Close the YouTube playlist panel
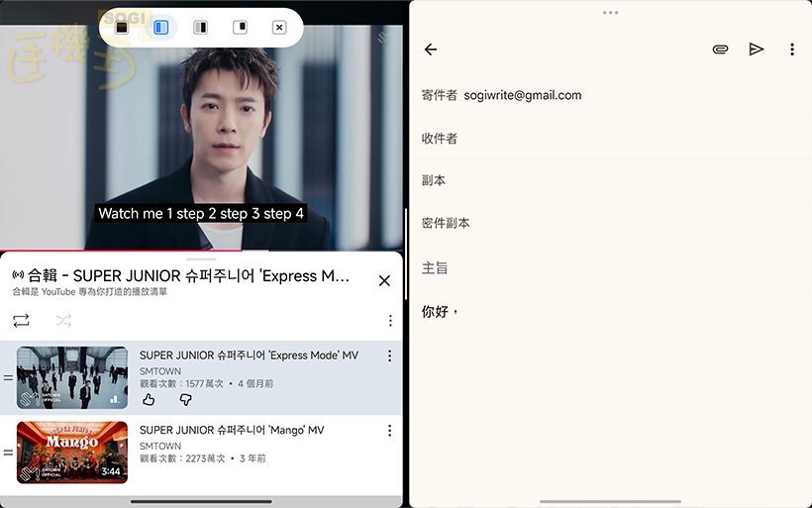Viewport: 812px width, 508px height. pos(384,280)
